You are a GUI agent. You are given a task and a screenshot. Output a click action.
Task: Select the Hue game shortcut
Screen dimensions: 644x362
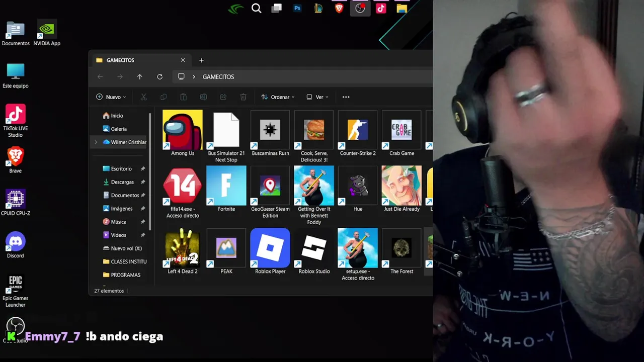tap(358, 189)
